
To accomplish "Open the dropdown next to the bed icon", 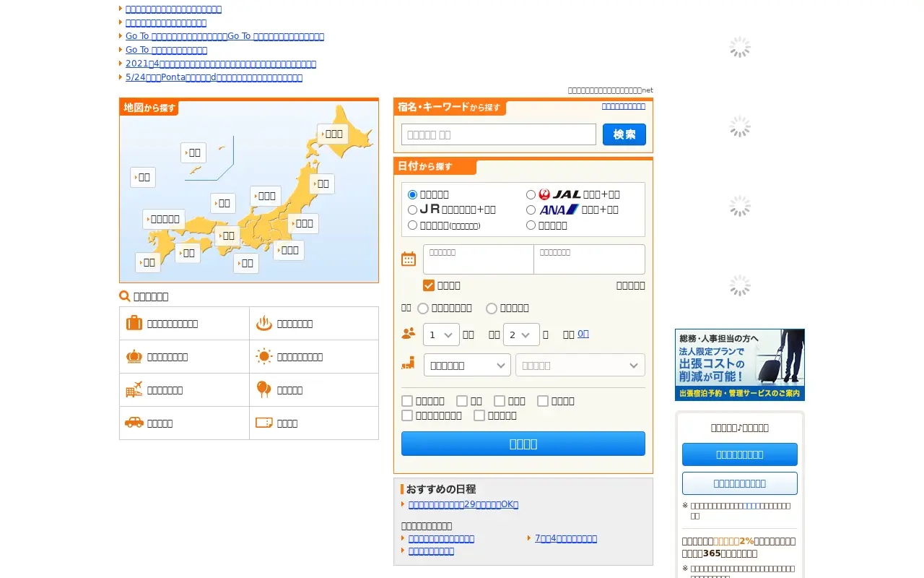I will pos(467,365).
